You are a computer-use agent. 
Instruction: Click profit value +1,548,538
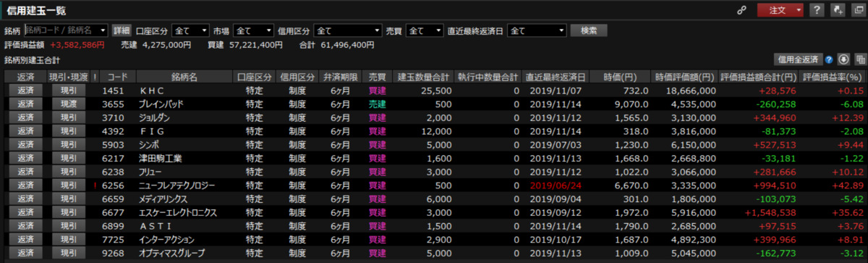tap(770, 212)
